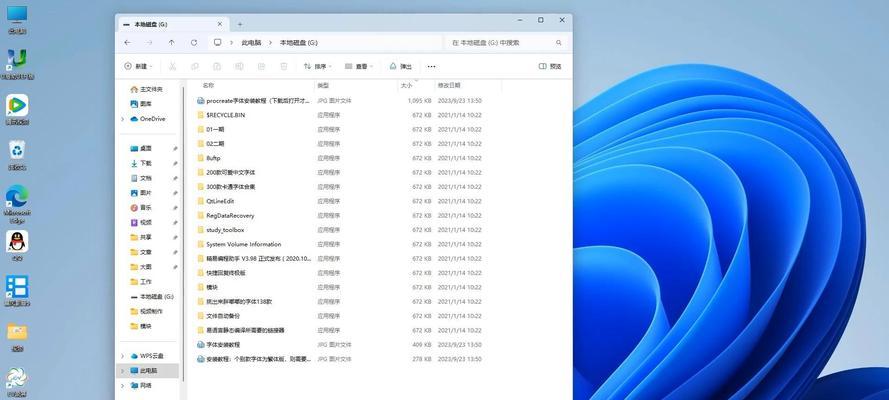The width and height of the screenshot is (889, 400).
Task: Expand 网络 chevron in navigation pane
Action: (x=122, y=385)
